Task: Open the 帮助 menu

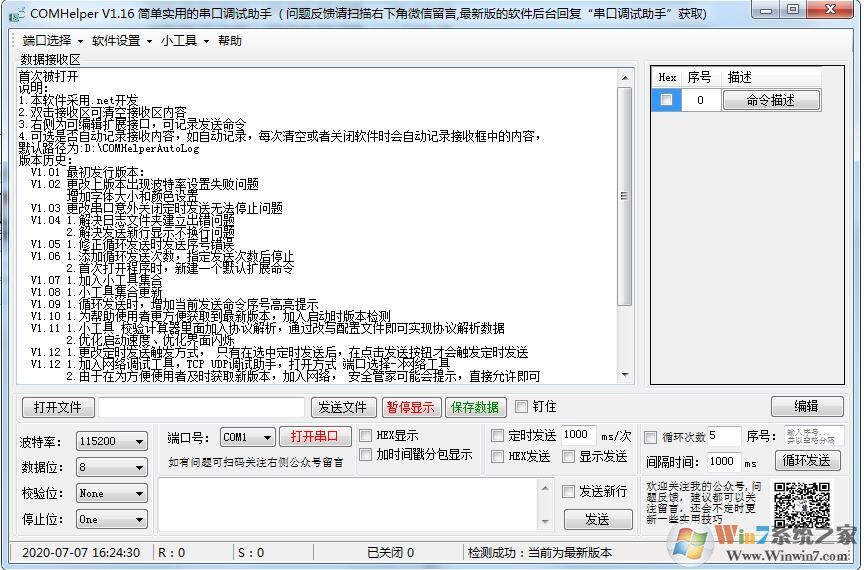Action: coord(230,41)
